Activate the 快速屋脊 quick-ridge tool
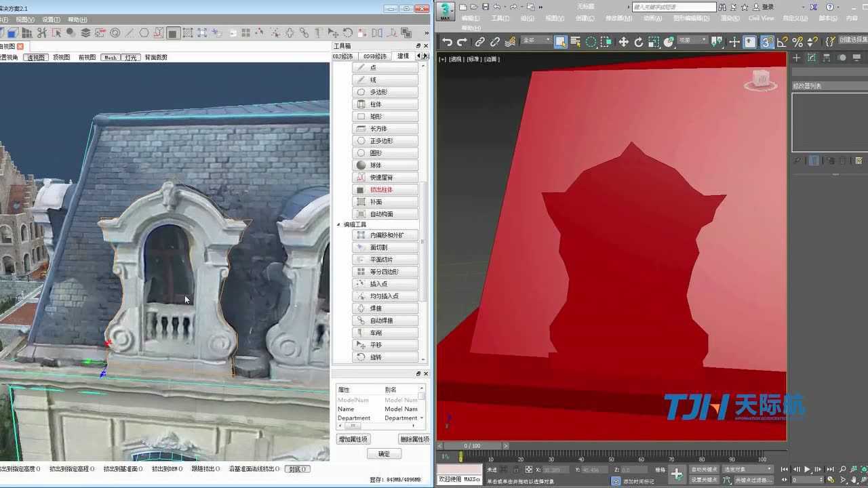Image resolution: width=868 pixels, height=488 pixels. pos(384,177)
